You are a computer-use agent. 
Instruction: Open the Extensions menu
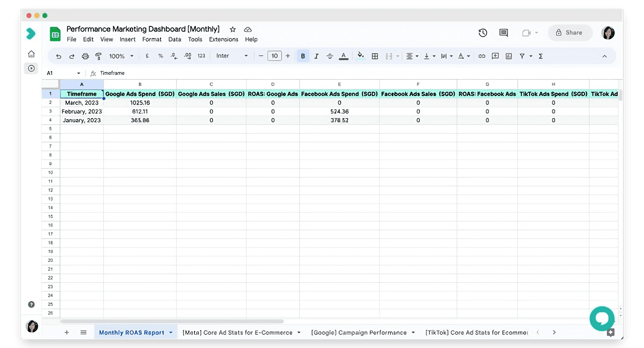[224, 39]
